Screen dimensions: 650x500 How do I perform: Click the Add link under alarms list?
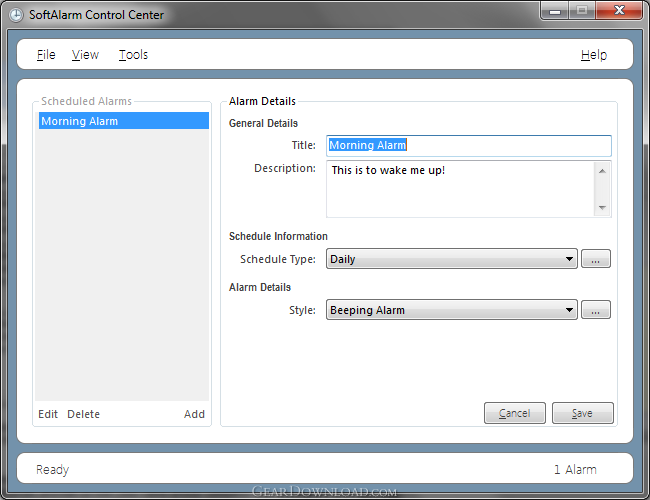pyautogui.click(x=194, y=414)
